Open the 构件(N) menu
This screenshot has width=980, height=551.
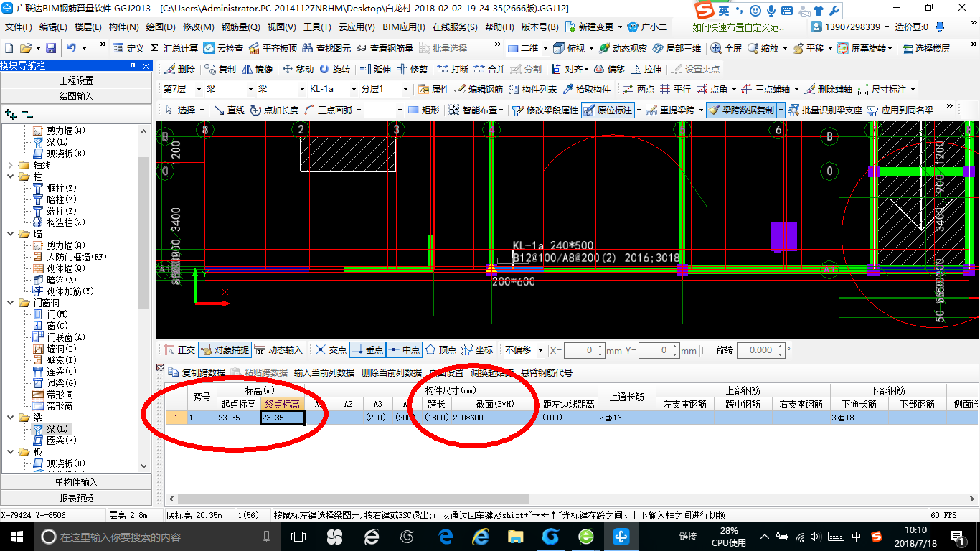pos(123,27)
